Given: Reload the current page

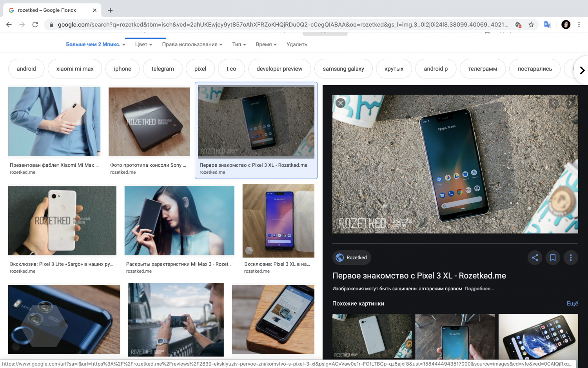Looking at the screenshot, I should click(x=35, y=24).
